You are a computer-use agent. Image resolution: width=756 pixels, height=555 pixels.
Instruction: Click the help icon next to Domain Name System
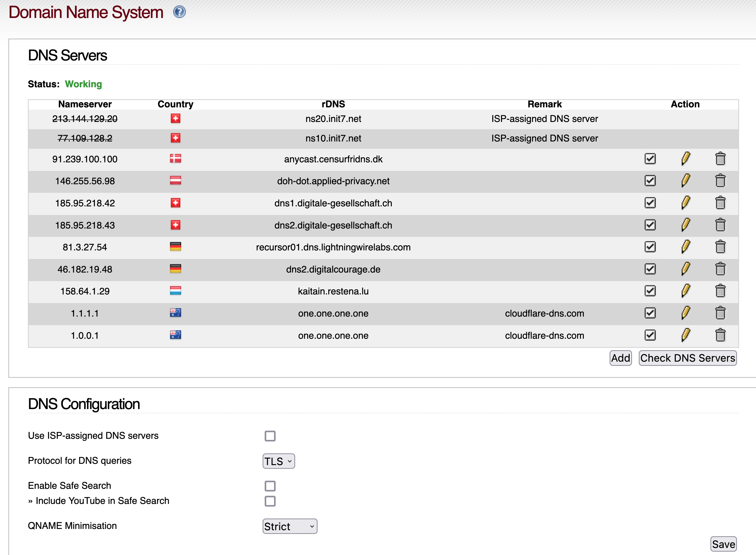[x=180, y=15]
